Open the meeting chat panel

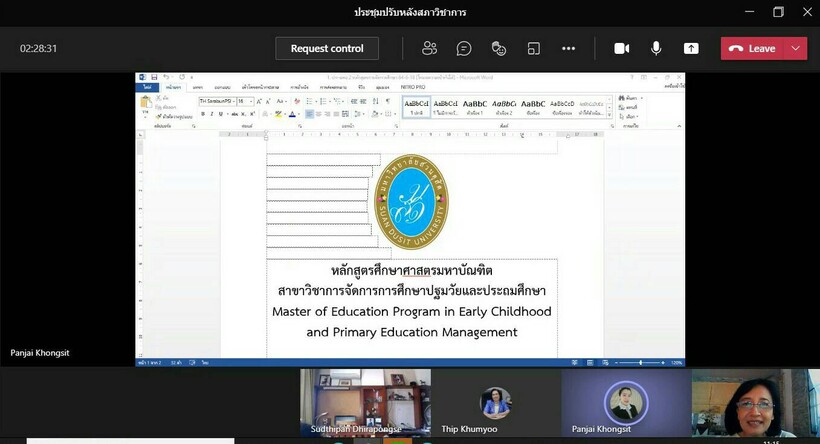(464, 48)
